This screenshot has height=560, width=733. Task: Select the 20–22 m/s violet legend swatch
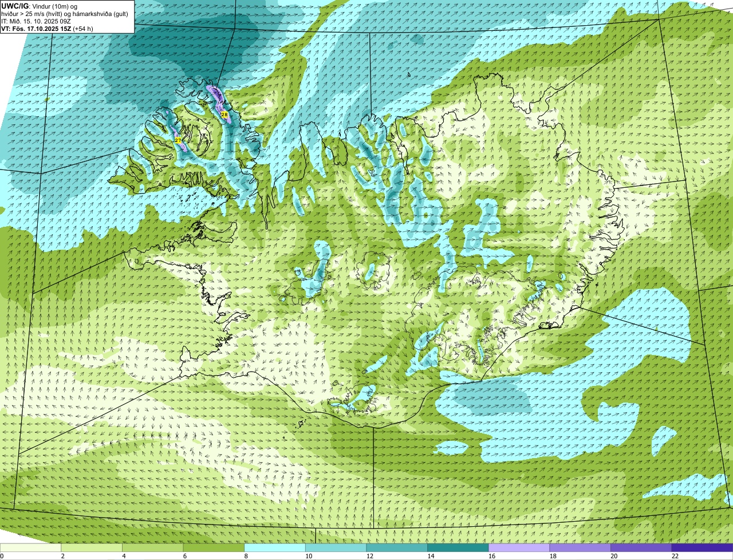click(x=641, y=547)
